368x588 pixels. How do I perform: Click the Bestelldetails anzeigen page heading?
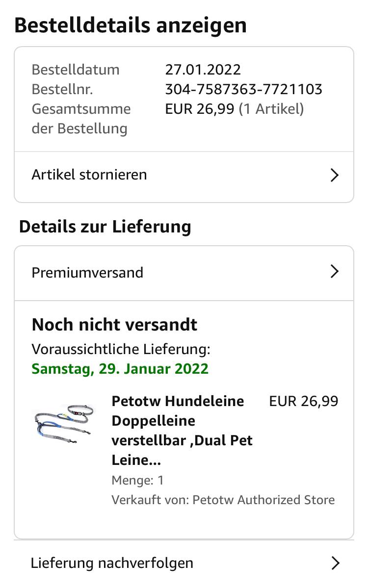pos(131,26)
